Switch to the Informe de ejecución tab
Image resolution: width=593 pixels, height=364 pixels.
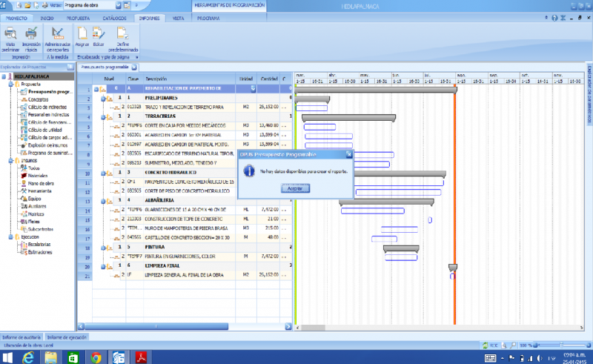click(x=67, y=337)
